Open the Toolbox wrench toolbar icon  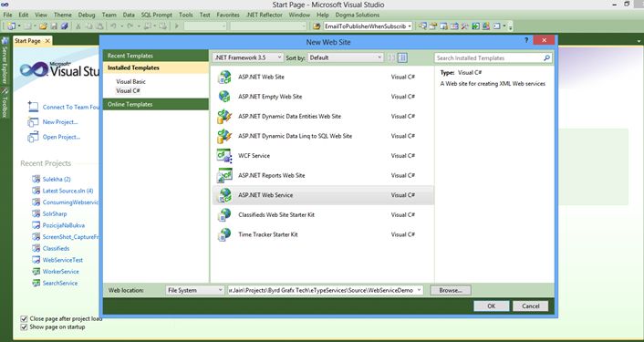(x=464, y=26)
